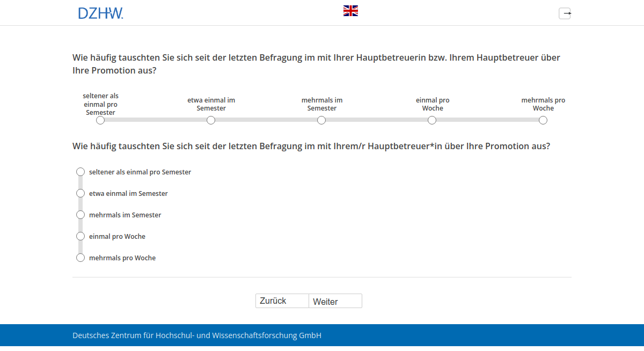
Task: Select 'einmal pro Woche' on the slider scale
Action: coord(432,120)
